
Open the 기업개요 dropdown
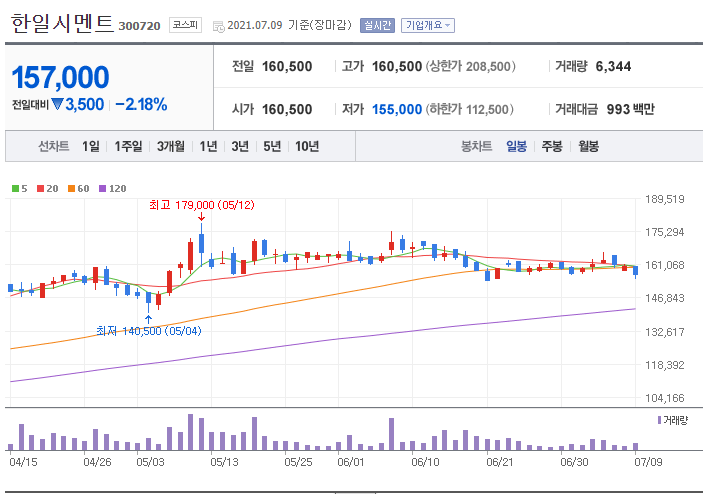pyautogui.click(x=428, y=25)
